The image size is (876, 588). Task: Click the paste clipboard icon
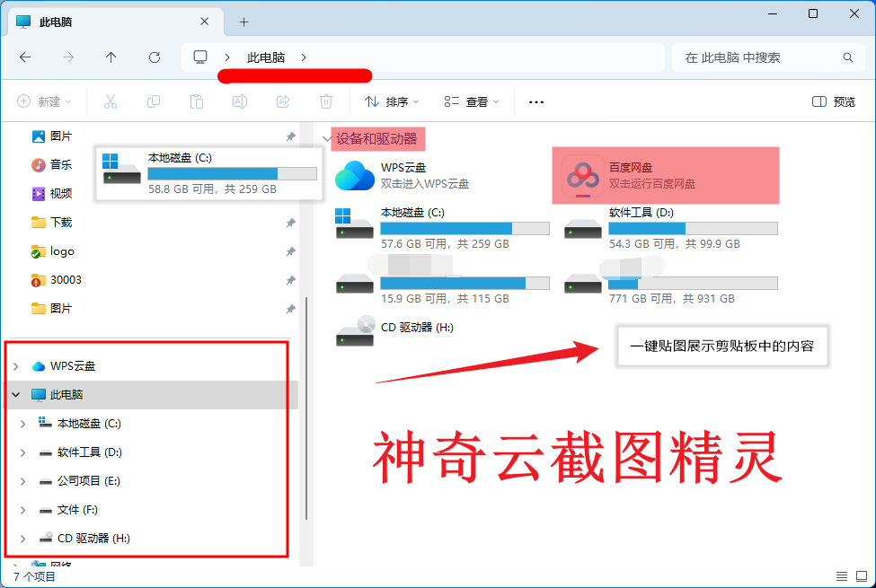pyautogui.click(x=197, y=101)
